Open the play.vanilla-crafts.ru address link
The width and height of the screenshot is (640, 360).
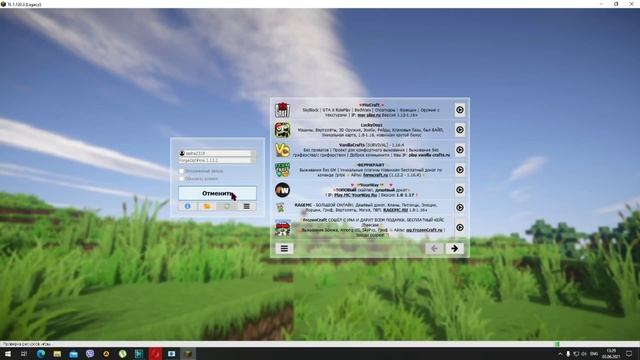click(429, 155)
